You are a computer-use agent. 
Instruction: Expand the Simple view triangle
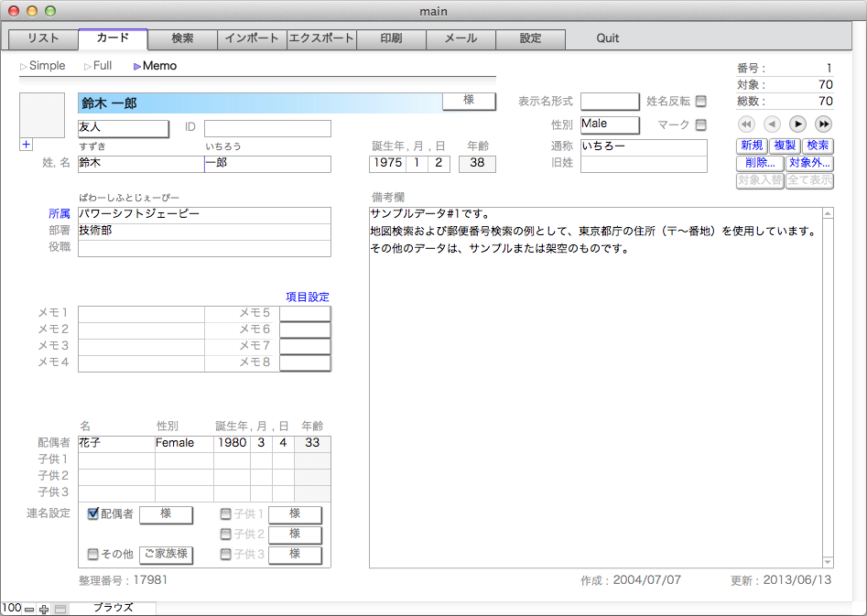point(24,66)
